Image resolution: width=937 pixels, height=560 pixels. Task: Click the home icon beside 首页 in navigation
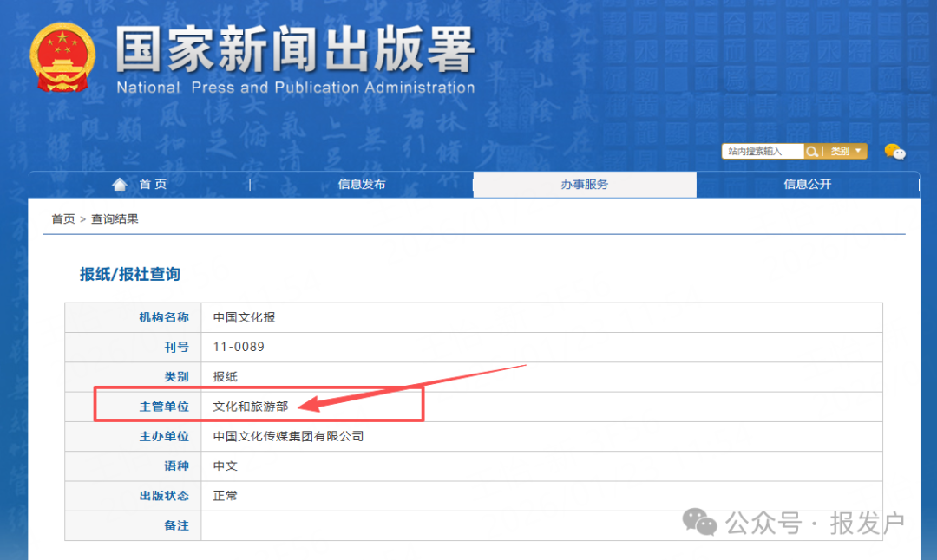(x=120, y=184)
